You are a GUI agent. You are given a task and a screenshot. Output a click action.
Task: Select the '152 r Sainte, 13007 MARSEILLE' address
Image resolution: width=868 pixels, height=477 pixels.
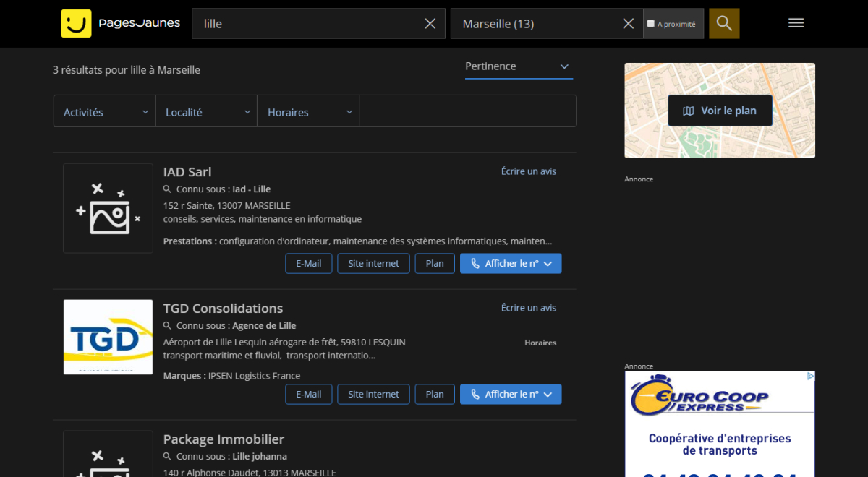(227, 205)
